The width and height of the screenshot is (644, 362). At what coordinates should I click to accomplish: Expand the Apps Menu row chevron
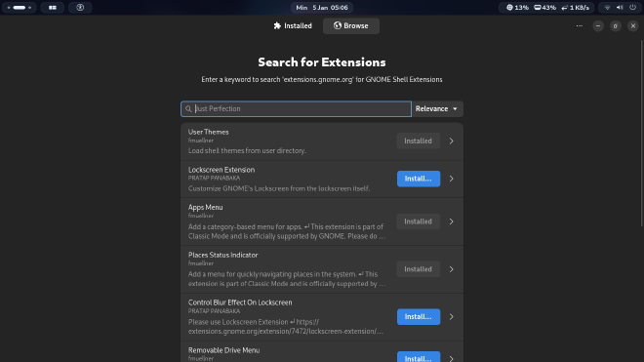pyautogui.click(x=451, y=221)
